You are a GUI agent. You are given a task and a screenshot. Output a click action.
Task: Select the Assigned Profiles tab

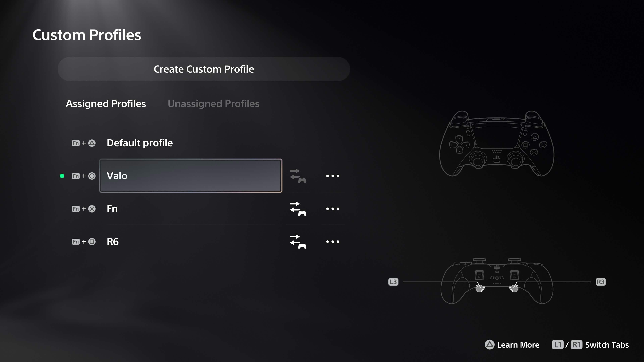(x=106, y=103)
